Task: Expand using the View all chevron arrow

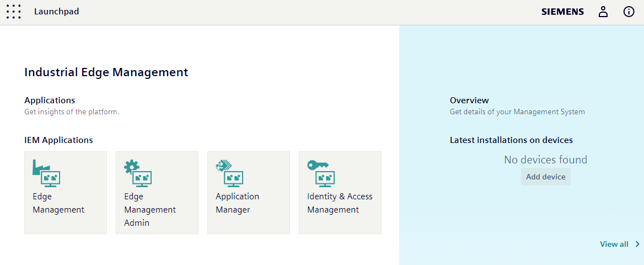Action: point(637,244)
